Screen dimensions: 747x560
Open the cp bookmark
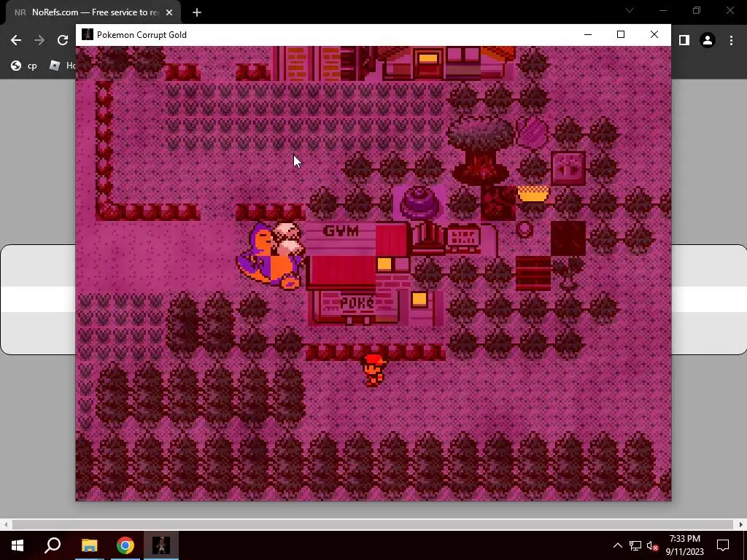click(x=24, y=66)
